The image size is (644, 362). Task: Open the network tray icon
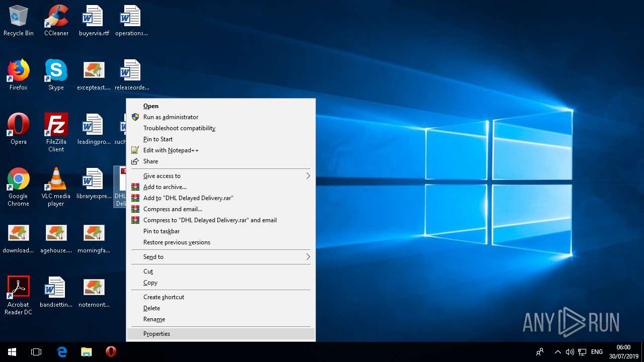tap(582, 352)
